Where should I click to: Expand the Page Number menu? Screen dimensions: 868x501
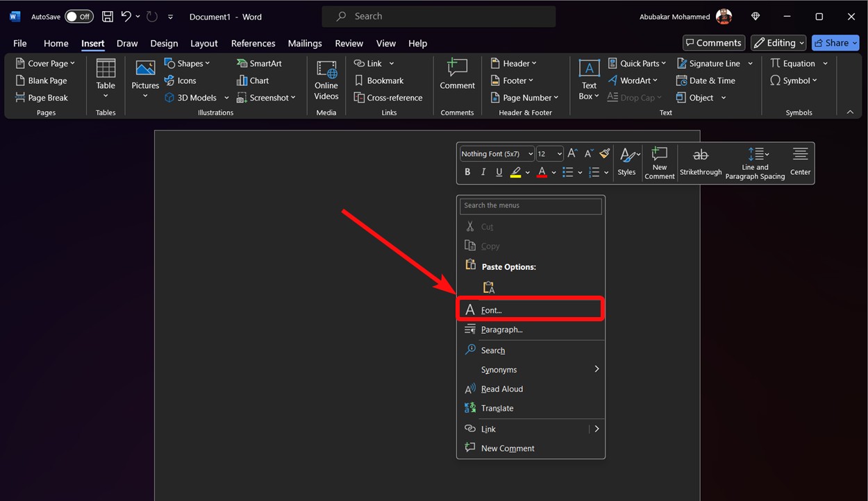(524, 97)
